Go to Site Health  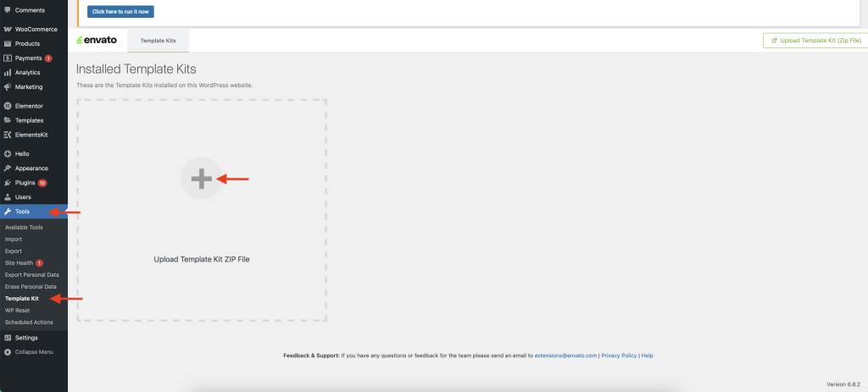click(x=19, y=263)
